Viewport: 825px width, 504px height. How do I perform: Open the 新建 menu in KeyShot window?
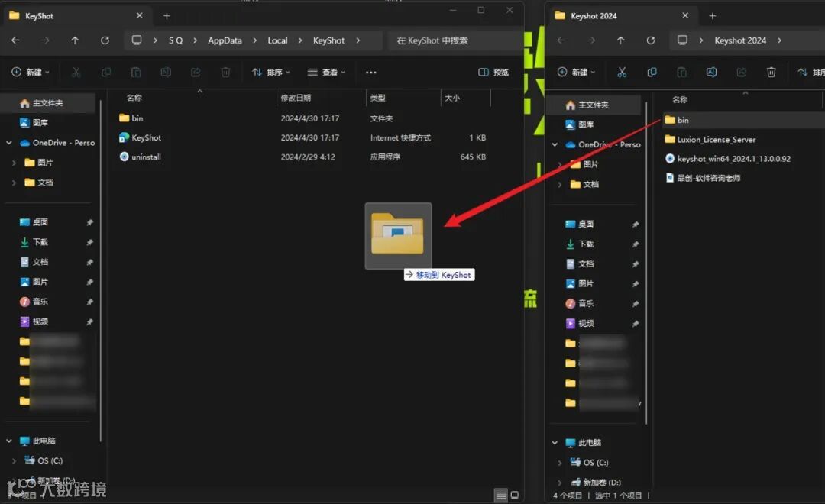click(31, 72)
